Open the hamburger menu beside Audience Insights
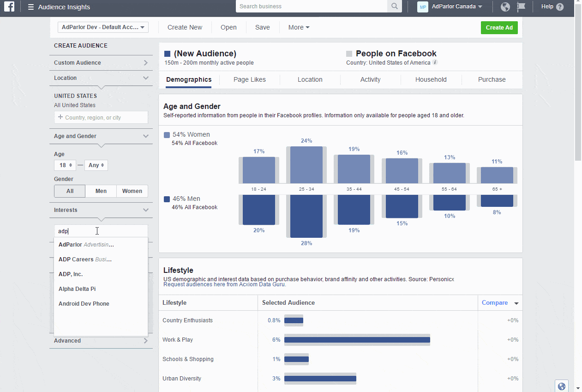The height and width of the screenshot is (392, 582). tap(30, 7)
